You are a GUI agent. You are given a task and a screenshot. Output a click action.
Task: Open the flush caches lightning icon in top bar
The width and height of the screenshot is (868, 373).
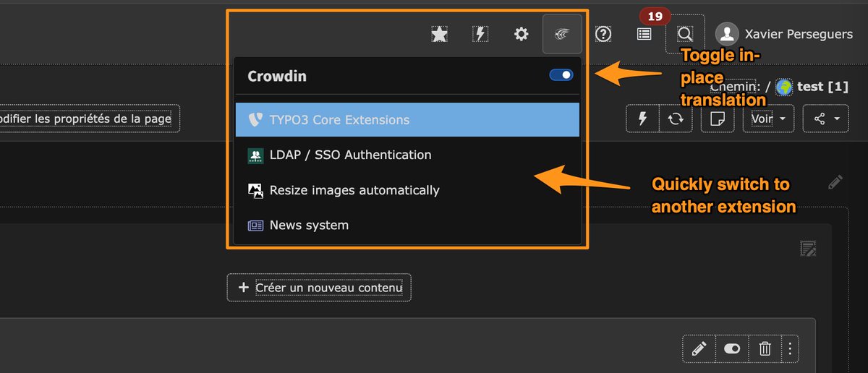click(480, 34)
